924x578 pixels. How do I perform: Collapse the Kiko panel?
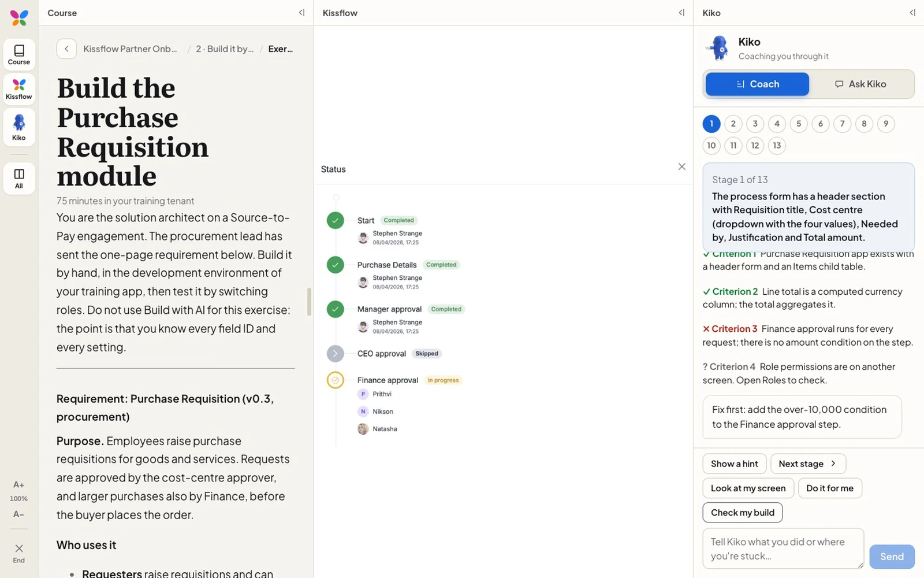(x=912, y=13)
